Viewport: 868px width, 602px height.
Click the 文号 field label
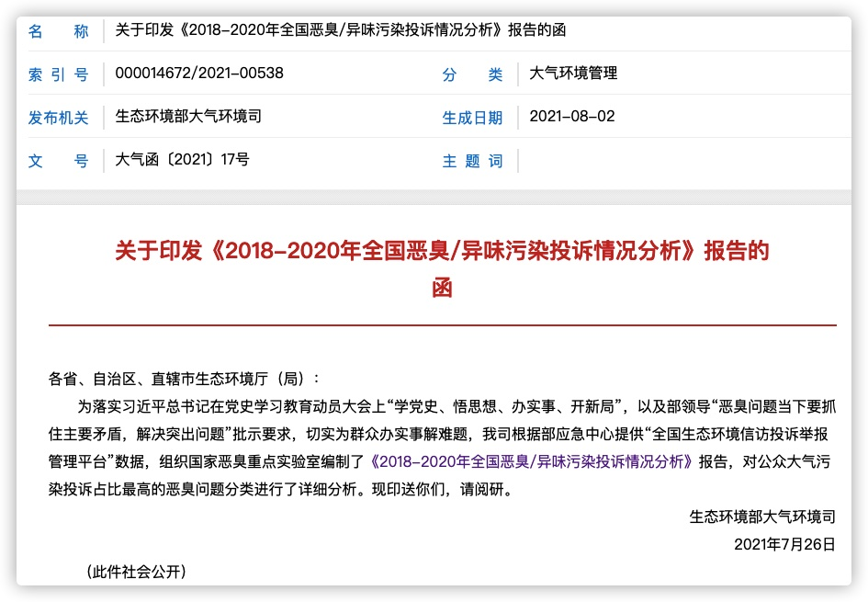point(59,161)
